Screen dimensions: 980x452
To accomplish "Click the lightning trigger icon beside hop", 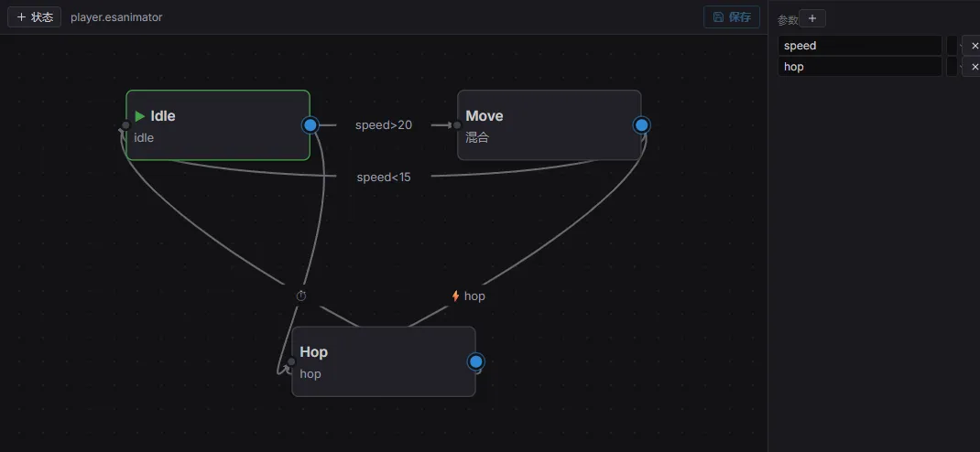I will click(x=455, y=296).
